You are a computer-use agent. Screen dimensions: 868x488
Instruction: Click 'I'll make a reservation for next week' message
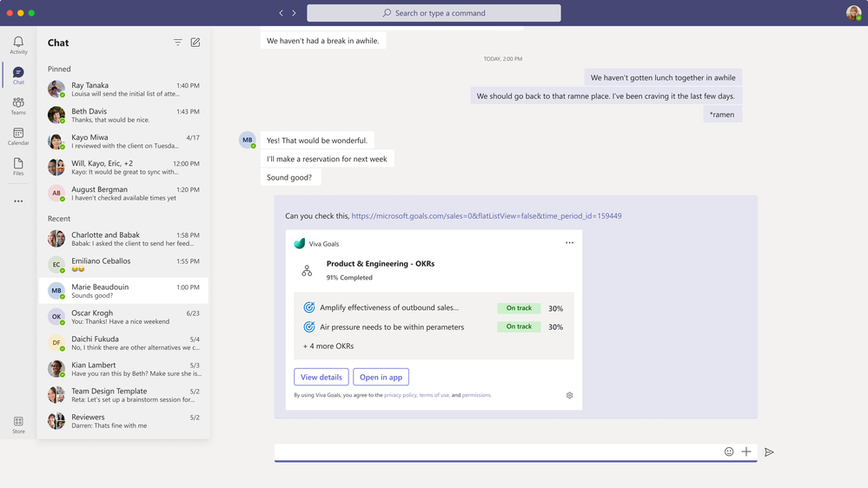(x=328, y=159)
